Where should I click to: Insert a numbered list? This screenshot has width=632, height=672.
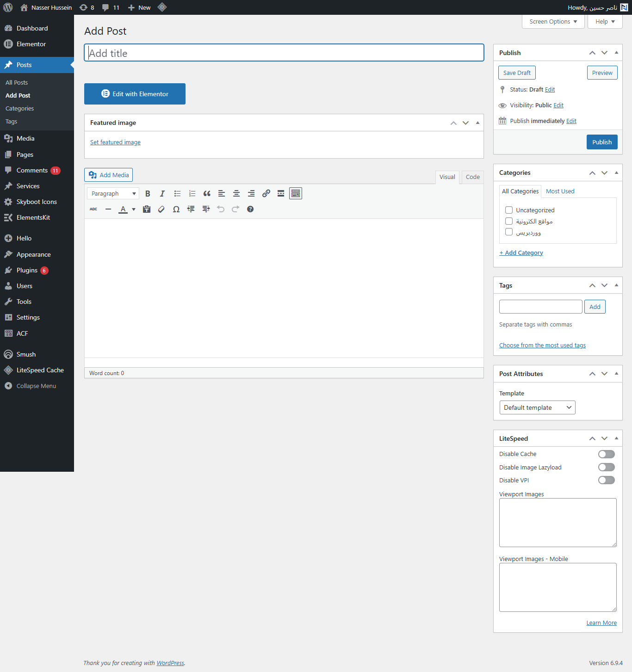pyautogui.click(x=192, y=193)
